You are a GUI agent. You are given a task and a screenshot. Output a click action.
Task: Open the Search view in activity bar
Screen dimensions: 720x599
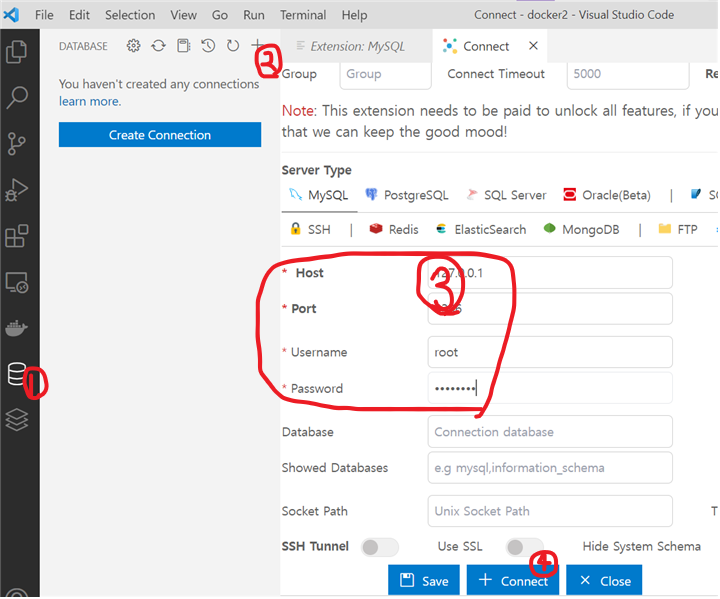[x=17, y=97]
